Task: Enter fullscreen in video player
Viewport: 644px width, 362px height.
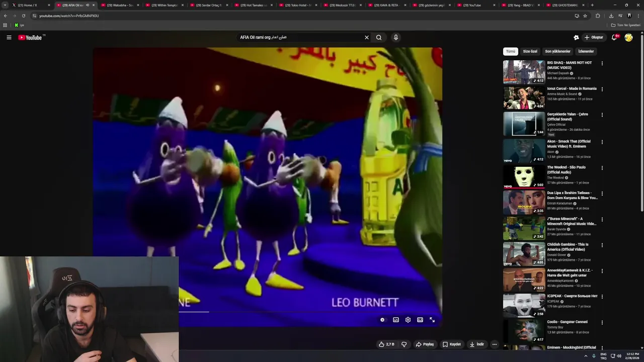Action: point(432,320)
